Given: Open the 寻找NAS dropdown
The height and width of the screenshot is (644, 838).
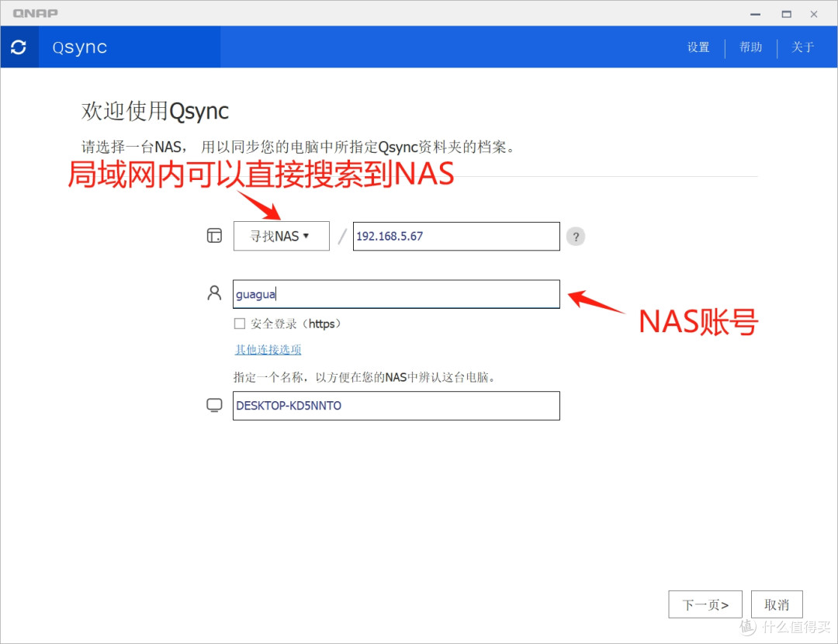Looking at the screenshot, I should tap(281, 236).
